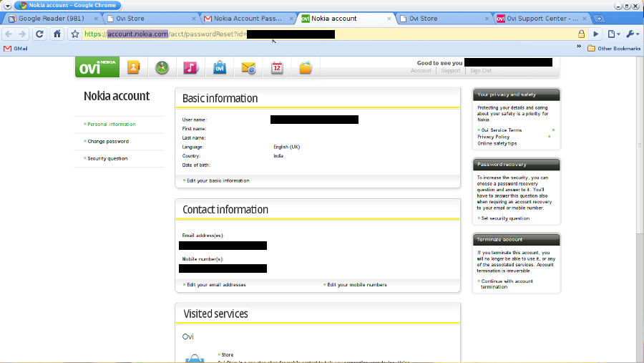
Task: Click the Sign Out link
Action: 481,71
